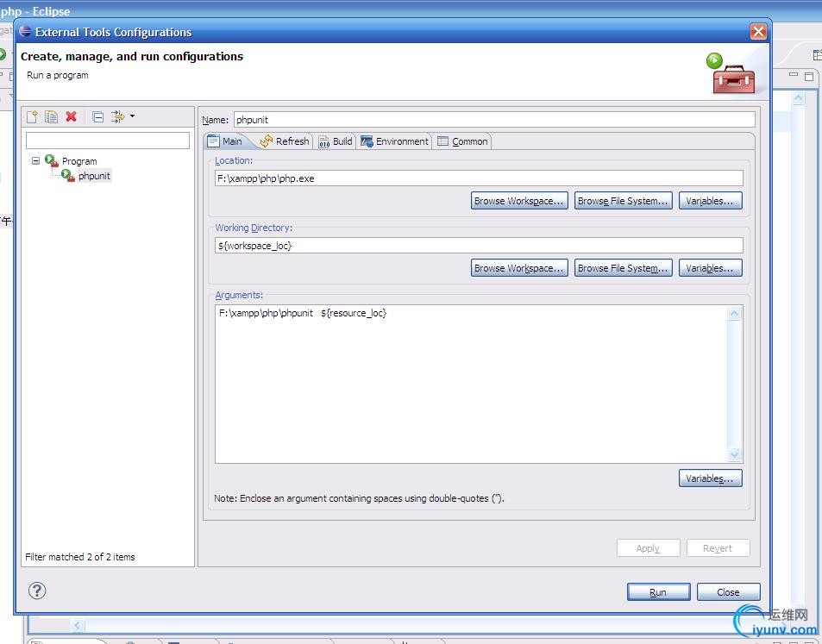Viewport: 822px width, 644px height.
Task: Click the Refresh tab icon
Action: (267, 141)
